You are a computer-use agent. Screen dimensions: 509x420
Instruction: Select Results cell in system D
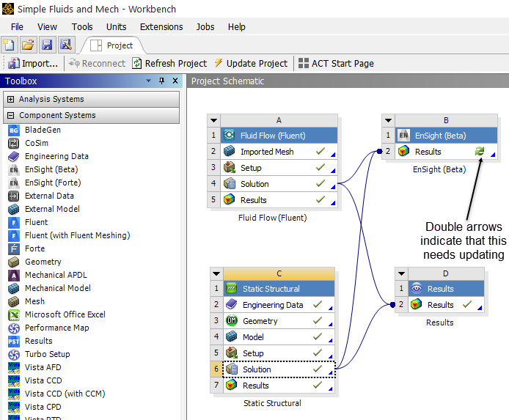(447, 305)
